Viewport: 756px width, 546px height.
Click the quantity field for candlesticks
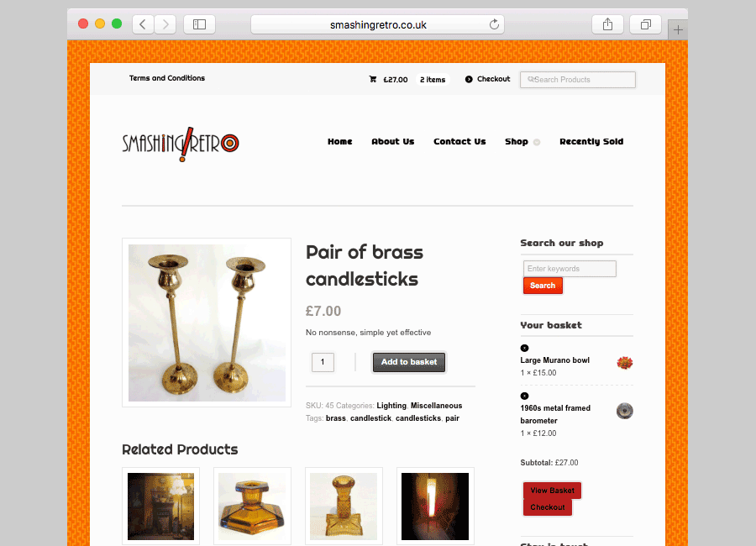(323, 362)
